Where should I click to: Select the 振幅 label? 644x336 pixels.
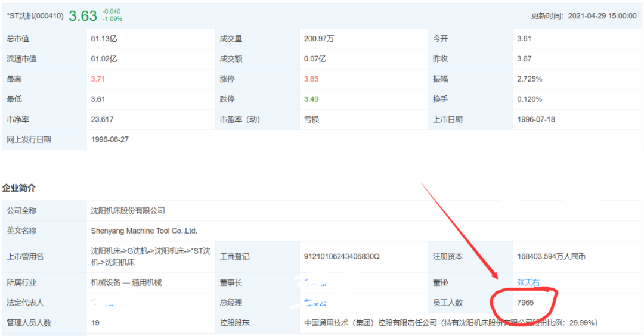click(440, 79)
